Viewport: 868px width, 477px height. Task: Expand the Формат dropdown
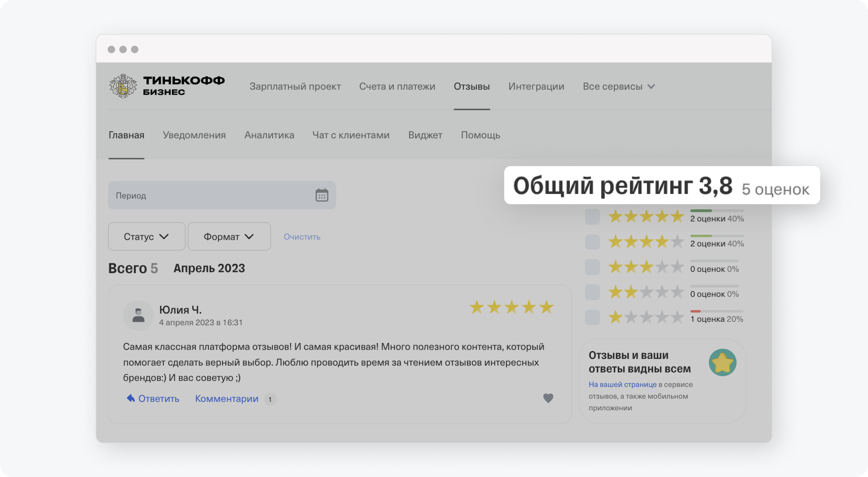click(x=229, y=236)
